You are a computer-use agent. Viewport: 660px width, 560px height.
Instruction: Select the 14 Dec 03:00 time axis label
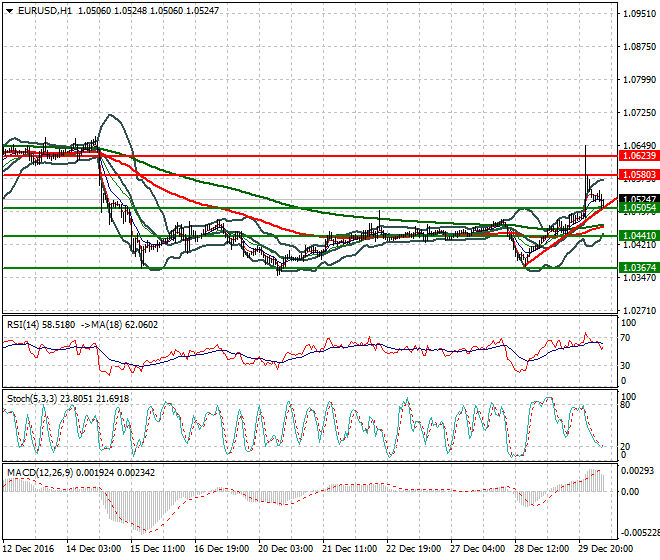click(93, 549)
